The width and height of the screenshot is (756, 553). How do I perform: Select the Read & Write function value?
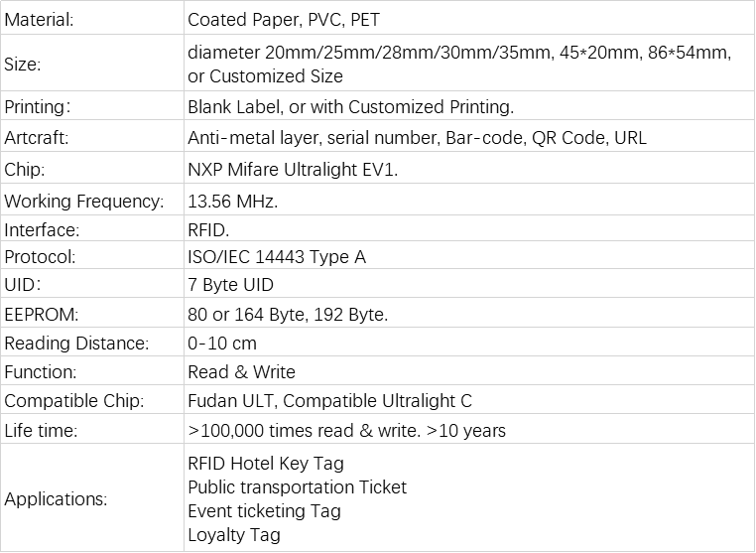point(241,371)
